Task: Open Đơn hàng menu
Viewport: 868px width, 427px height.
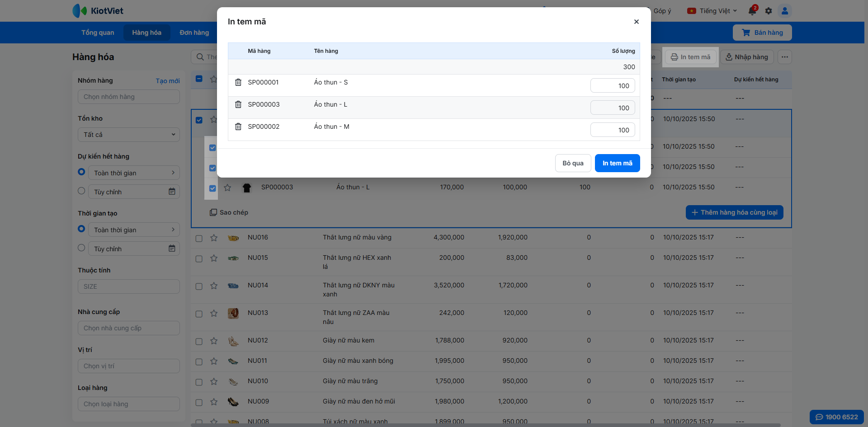Action: [x=194, y=33]
